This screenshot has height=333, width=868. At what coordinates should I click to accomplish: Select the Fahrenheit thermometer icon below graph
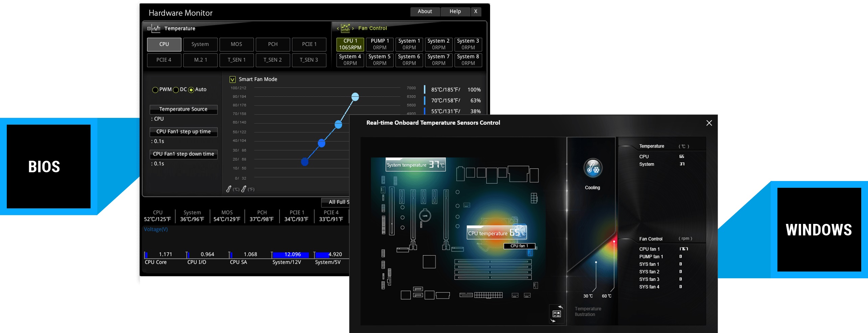click(x=243, y=189)
